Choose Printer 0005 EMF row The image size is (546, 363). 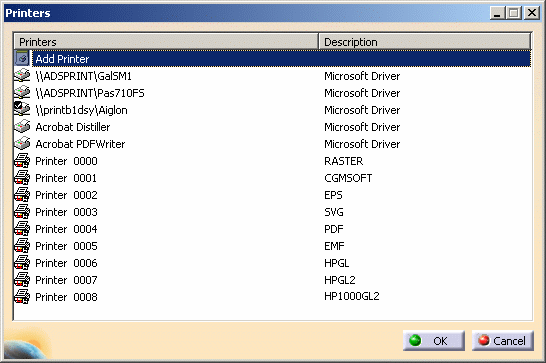[273, 246]
